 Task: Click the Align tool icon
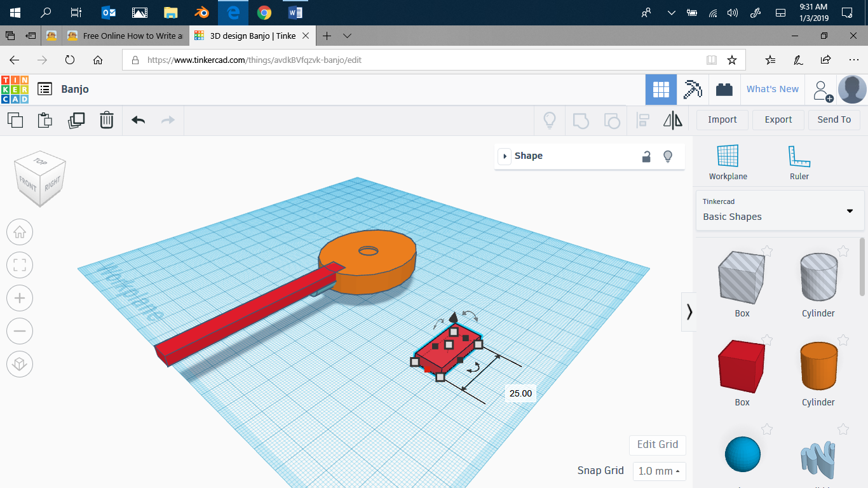coord(643,119)
